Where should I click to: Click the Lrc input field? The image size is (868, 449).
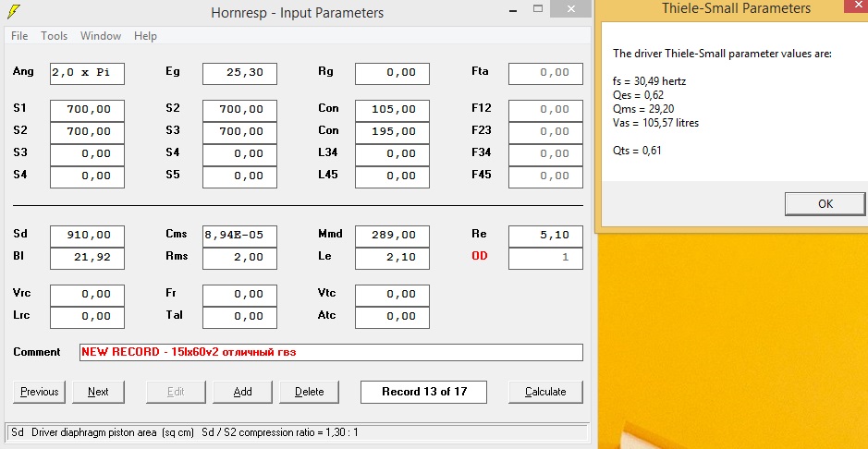coord(87,318)
